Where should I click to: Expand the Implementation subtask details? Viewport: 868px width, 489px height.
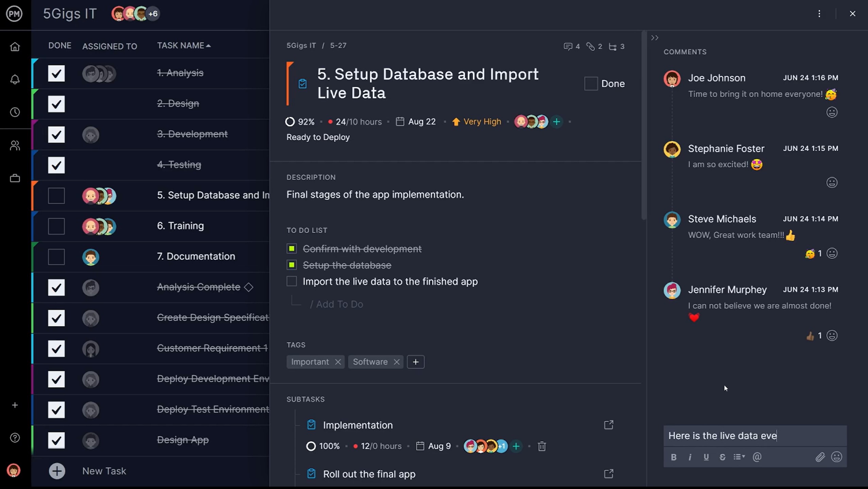(609, 425)
